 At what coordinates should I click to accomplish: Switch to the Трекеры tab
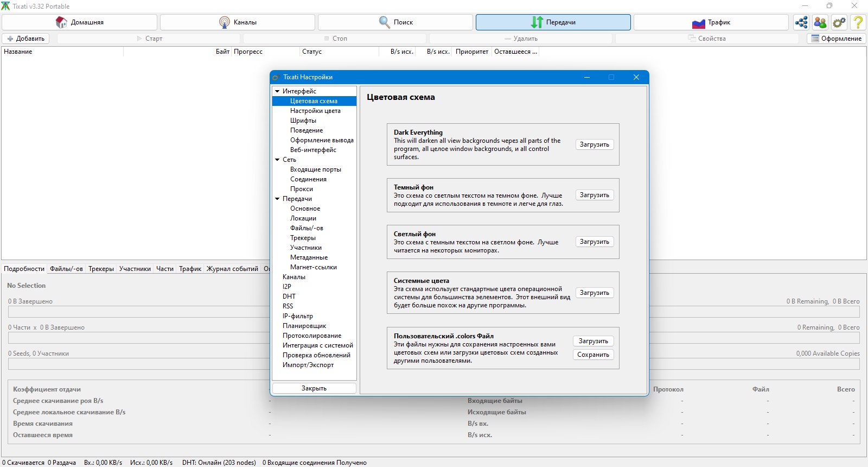click(x=101, y=269)
